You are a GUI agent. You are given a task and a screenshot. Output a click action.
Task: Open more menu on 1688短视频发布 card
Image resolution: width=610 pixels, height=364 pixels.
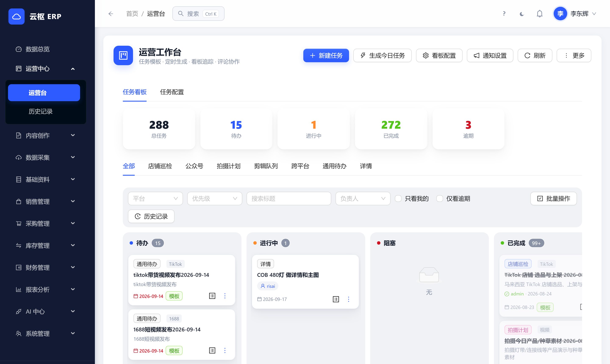[x=225, y=350]
